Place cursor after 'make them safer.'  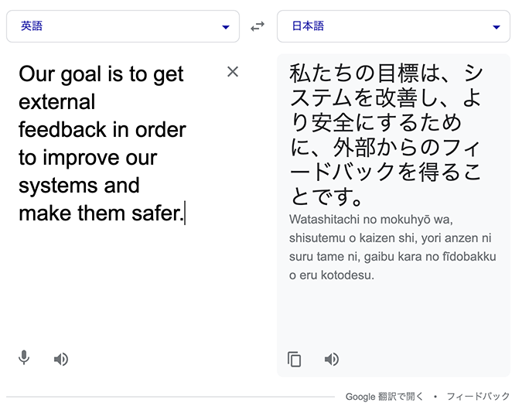pyautogui.click(x=185, y=213)
